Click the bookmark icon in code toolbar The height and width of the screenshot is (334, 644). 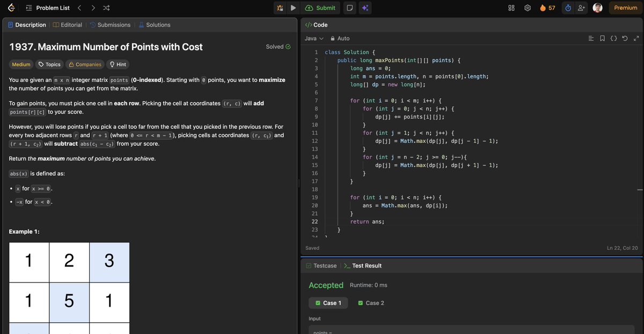[x=603, y=39]
